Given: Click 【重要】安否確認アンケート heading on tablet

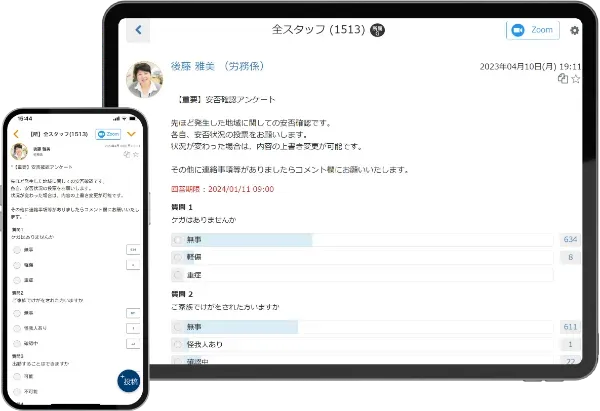Looking at the screenshot, I should click(225, 99).
